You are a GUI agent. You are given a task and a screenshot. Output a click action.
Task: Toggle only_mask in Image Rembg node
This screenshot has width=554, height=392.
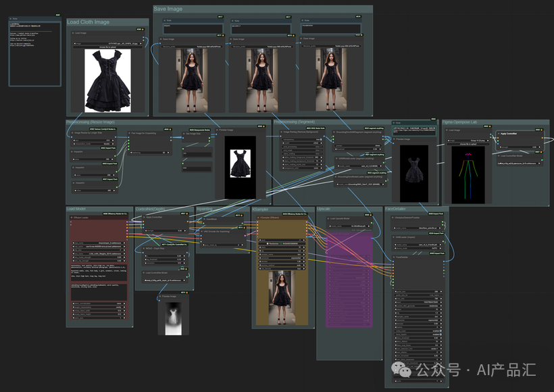coord(303,150)
